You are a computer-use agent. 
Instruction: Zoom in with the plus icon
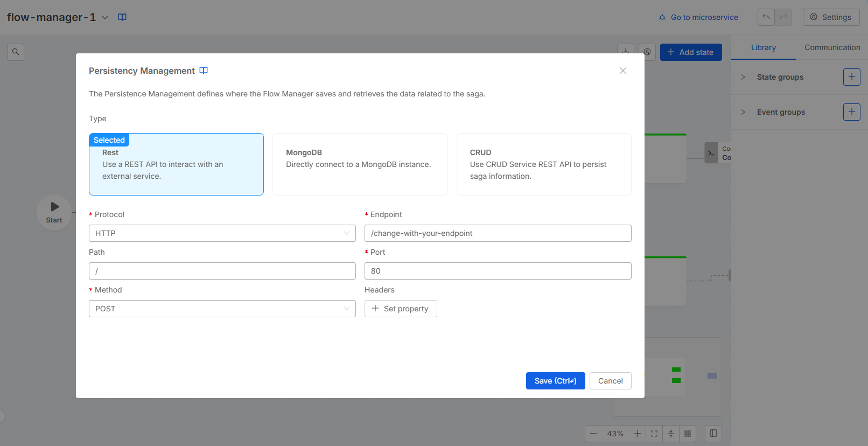coord(638,434)
